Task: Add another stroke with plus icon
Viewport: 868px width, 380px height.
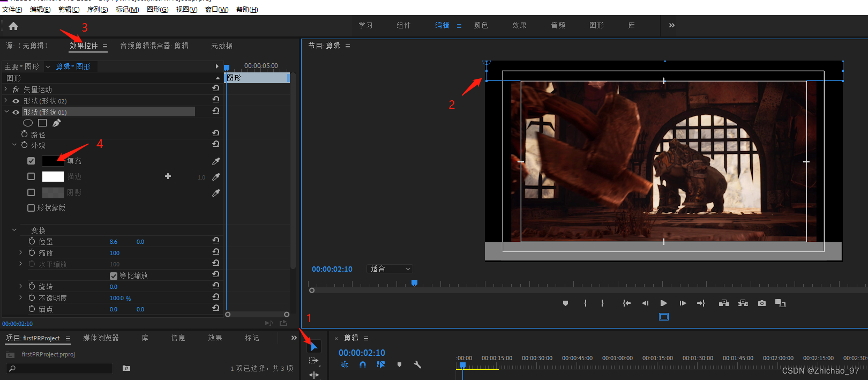Action: (168, 176)
